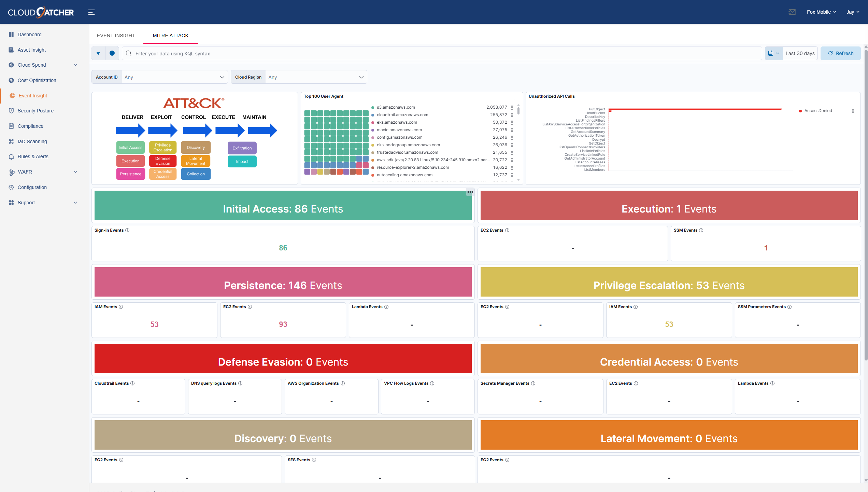Open the Account ID dropdown
868x492 pixels.
174,77
